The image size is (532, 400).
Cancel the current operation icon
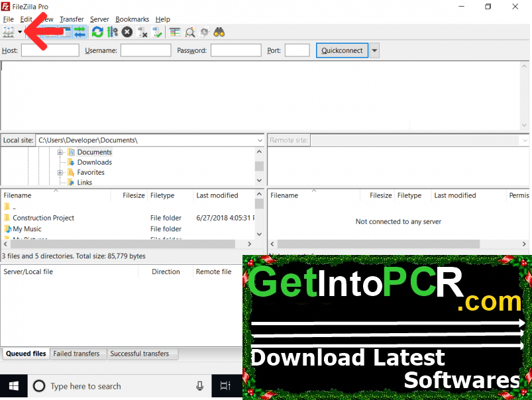point(127,32)
